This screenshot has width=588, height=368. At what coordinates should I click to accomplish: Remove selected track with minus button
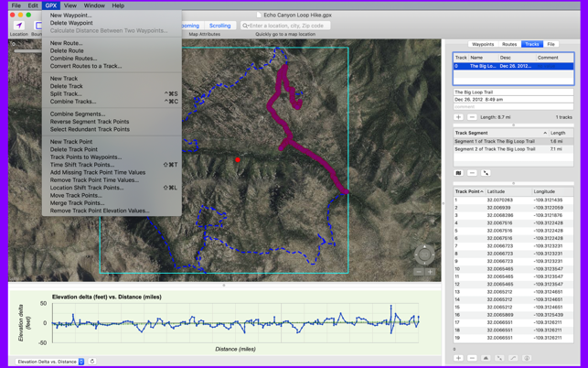(472, 117)
